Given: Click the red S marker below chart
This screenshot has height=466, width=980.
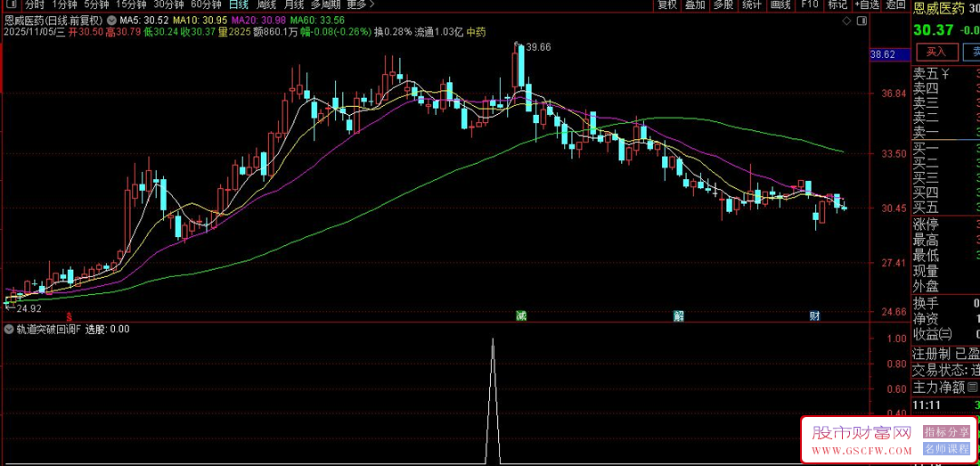Looking at the screenshot, I should point(69,316).
